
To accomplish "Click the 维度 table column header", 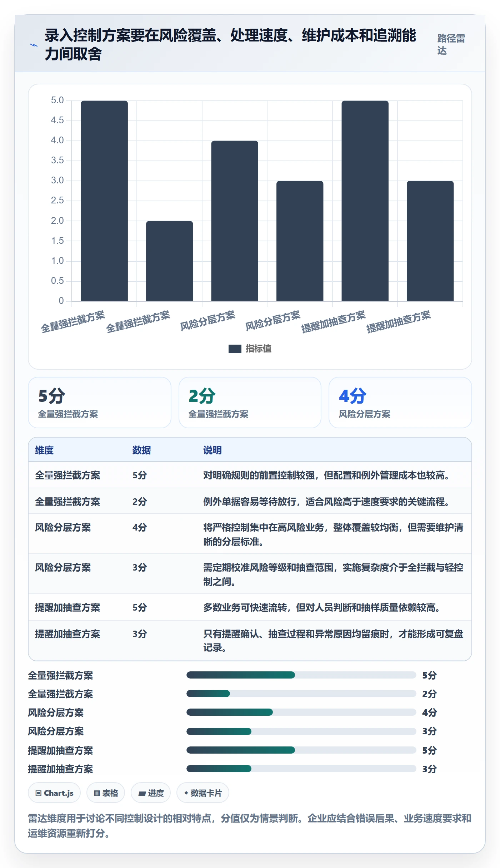I will point(44,450).
